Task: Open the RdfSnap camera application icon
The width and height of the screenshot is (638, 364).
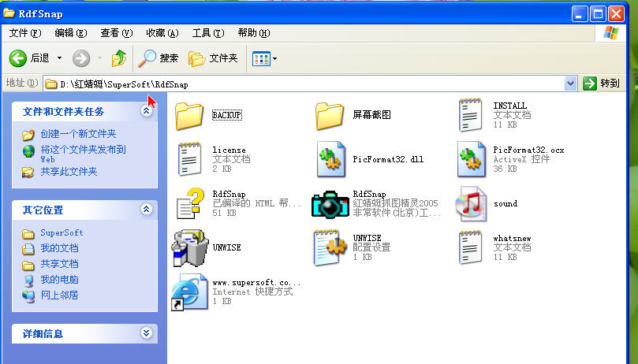Action: pyautogui.click(x=330, y=203)
